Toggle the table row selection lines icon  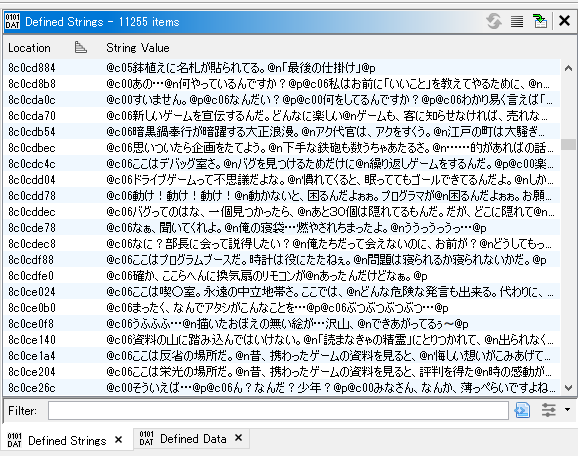517,21
